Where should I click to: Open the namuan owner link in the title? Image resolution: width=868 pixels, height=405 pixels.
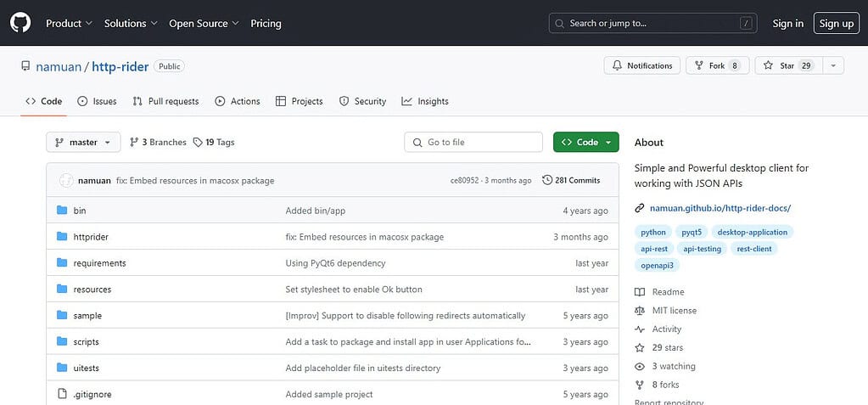59,67
